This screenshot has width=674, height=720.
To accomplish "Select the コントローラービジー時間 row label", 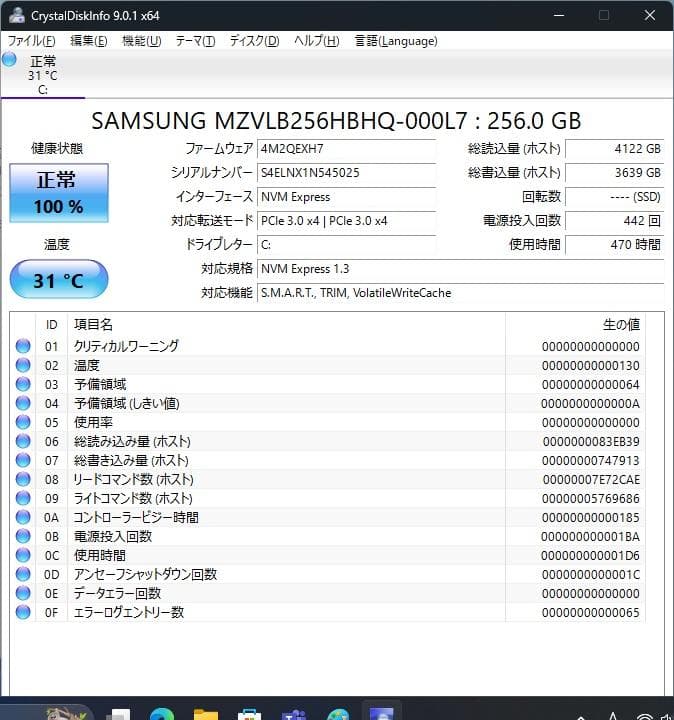I will 136,517.
